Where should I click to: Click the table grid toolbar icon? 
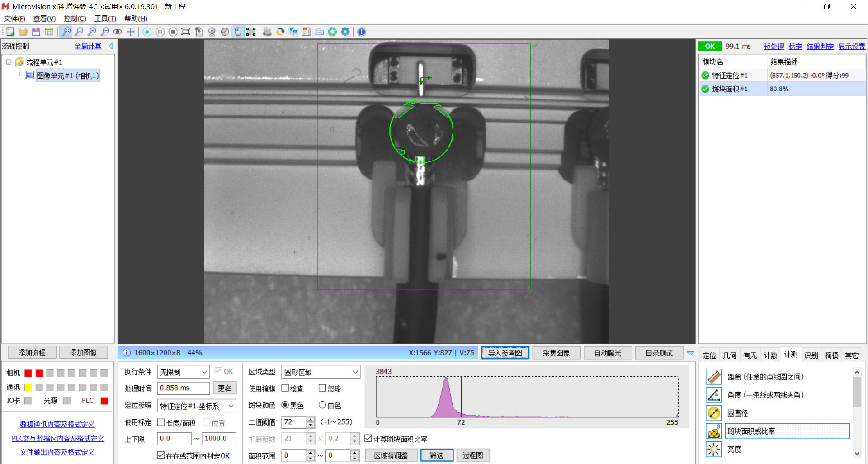49,32
